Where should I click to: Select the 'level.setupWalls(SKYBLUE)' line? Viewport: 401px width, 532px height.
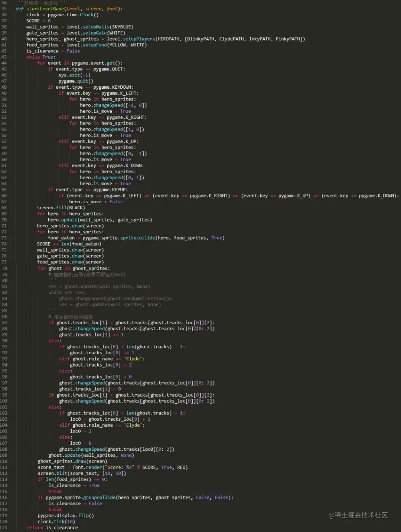pyautogui.click(x=80, y=27)
